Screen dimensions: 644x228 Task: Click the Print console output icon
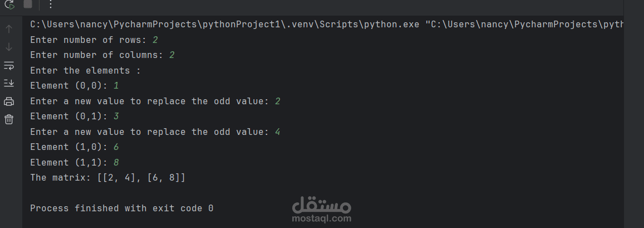pyautogui.click(x=9, y=101)
